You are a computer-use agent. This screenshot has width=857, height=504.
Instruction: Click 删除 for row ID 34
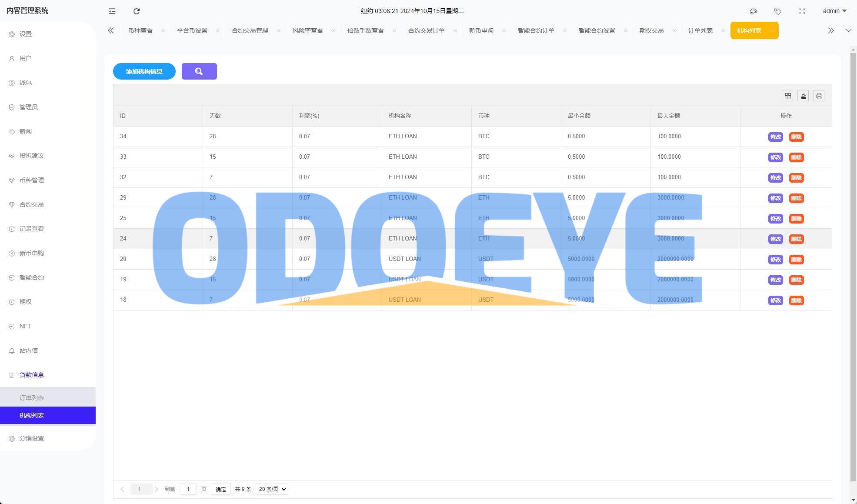click(x=797, y=137)
